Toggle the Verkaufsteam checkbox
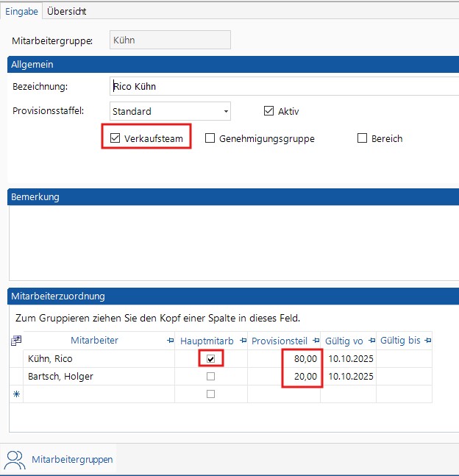Image resolution: width=459 pixels, height=476 pixels. pos(115,138)
